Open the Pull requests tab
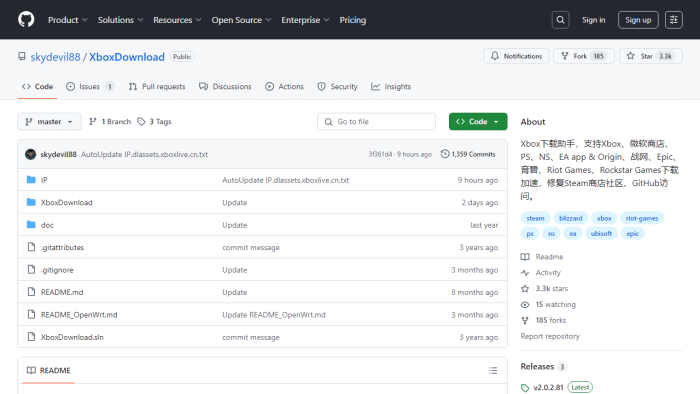The image size is (700, 394). coord(157,87)
